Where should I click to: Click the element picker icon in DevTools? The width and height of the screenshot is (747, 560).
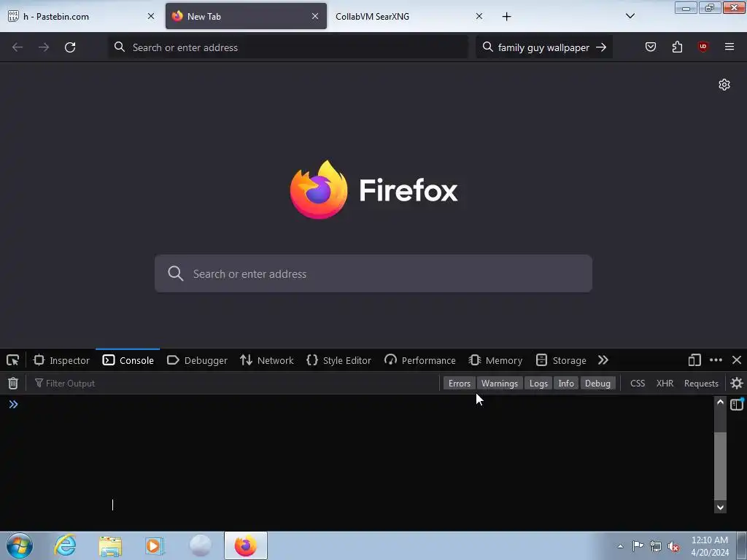coord(13,360)
